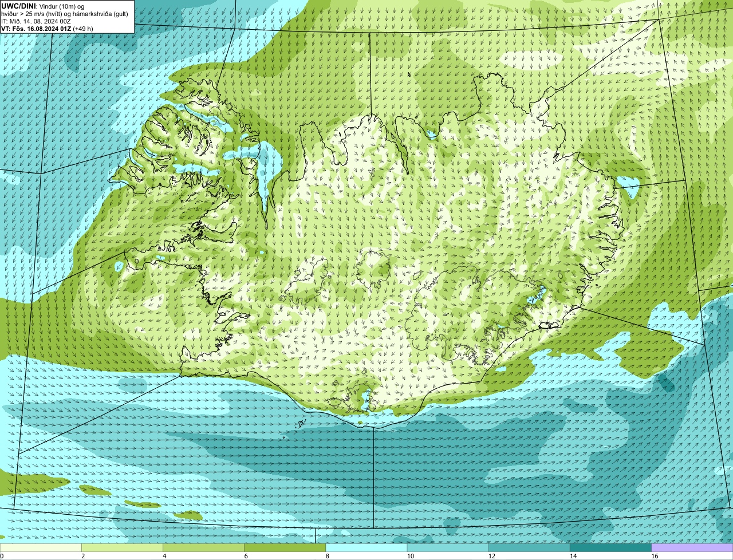The width and height of the screenshot is (733, 560).
Task: Click the 12–14 m/s teal legend swatch
Action: click(529, 548)
